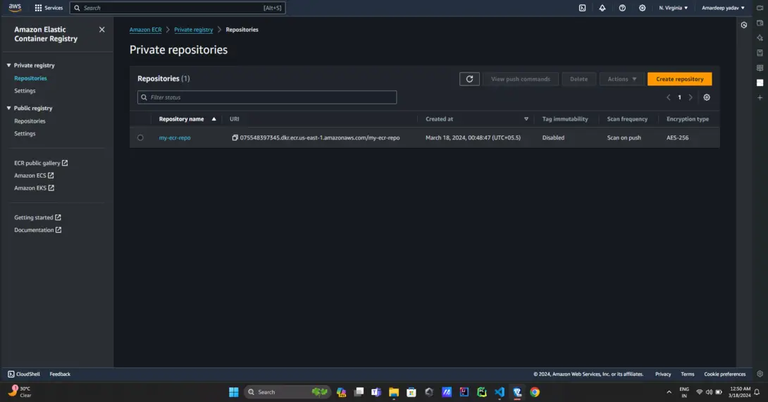Click the plus icon in browser sidebar
Viewport: 768px width, 402px height.
760,97
